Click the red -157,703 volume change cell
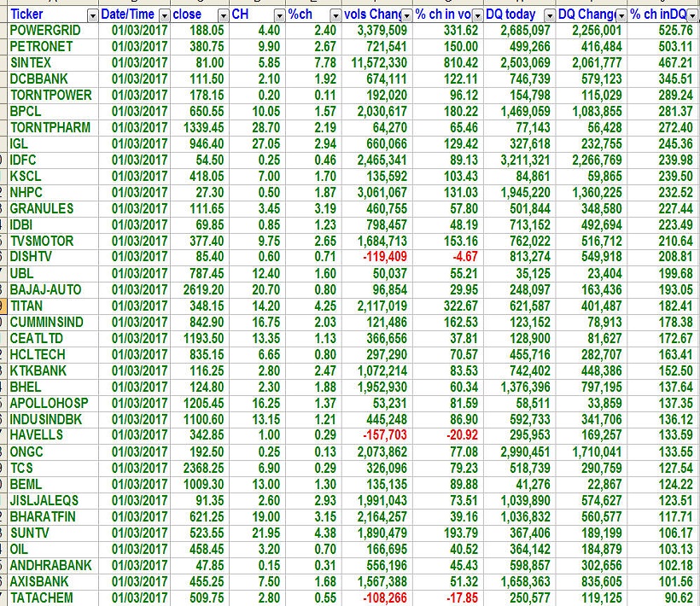This screenshot has height=606, width=700. tap(377, 435)
